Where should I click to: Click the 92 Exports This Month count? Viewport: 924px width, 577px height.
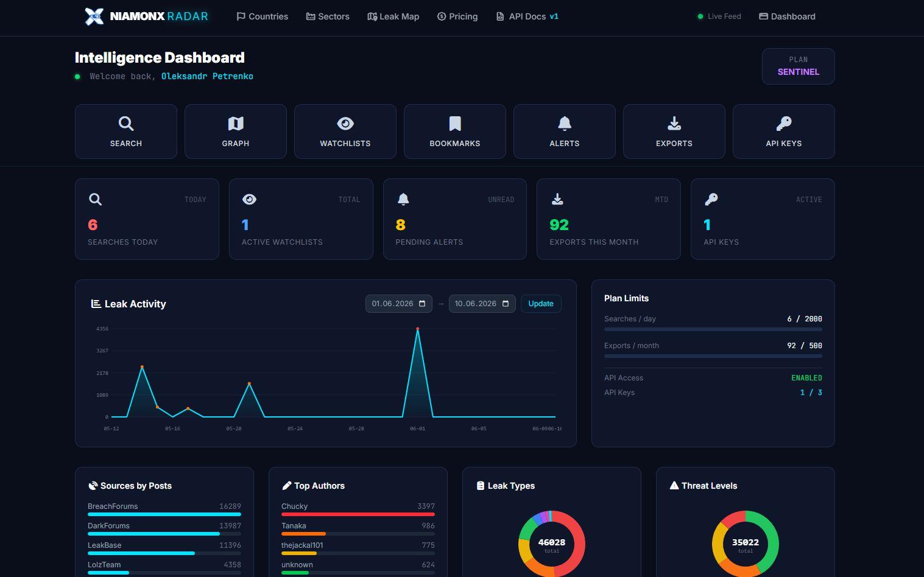coord(559,225)
